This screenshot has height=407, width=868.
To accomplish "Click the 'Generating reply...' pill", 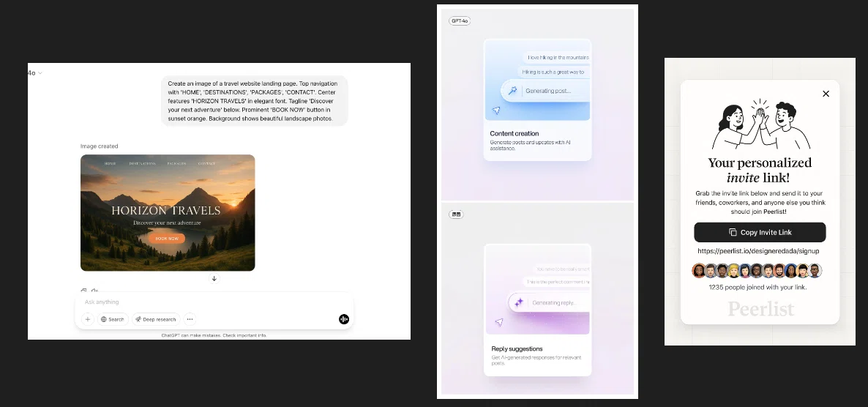I will tap(549, 302).
